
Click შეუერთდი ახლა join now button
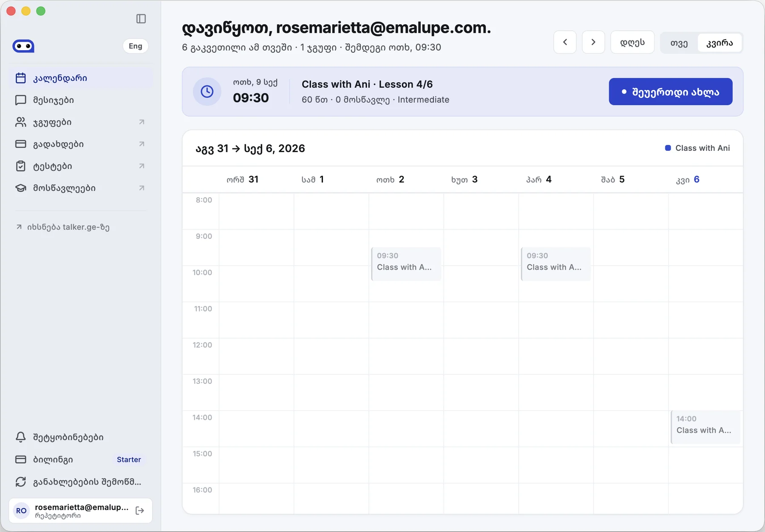[x=671, y=91]
